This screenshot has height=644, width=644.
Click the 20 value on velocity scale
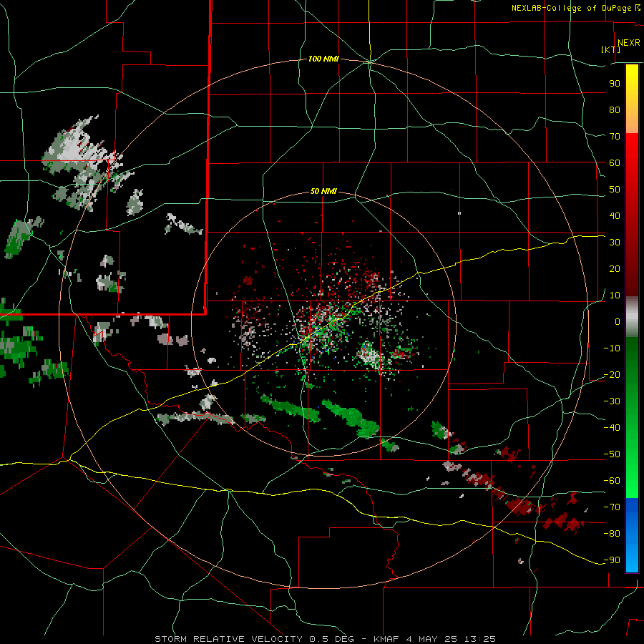pos(615,268)
